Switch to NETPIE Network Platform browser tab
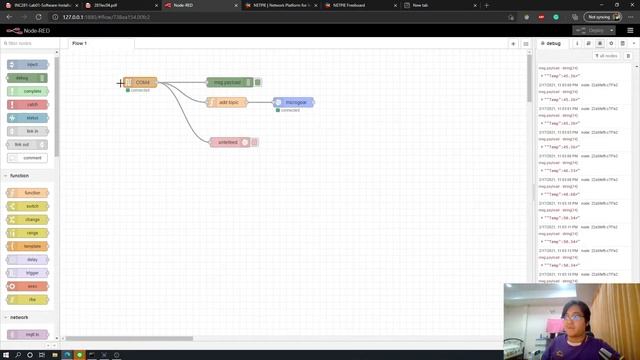 tap(282, 5)
